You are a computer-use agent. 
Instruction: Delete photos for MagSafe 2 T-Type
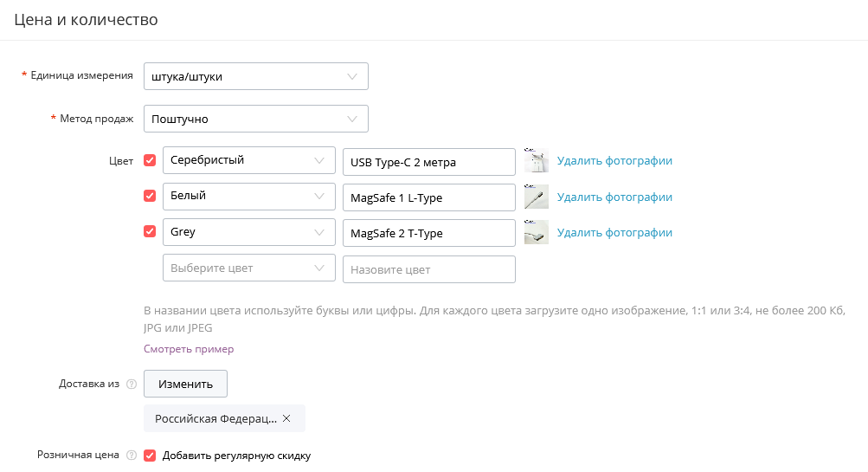(614, 232)
